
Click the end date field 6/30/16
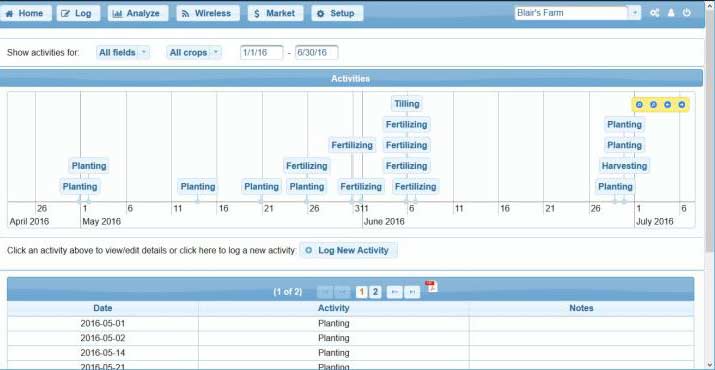click(316, 52)
